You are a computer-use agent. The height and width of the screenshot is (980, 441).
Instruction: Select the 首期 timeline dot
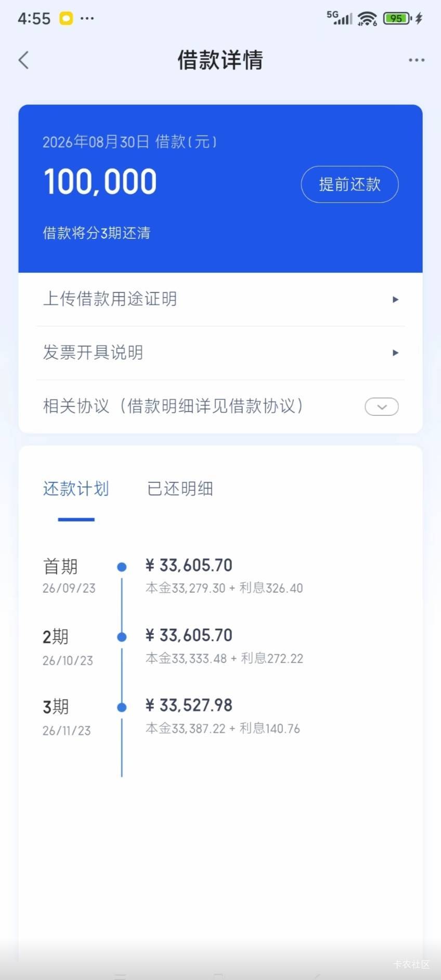(122, 567)
